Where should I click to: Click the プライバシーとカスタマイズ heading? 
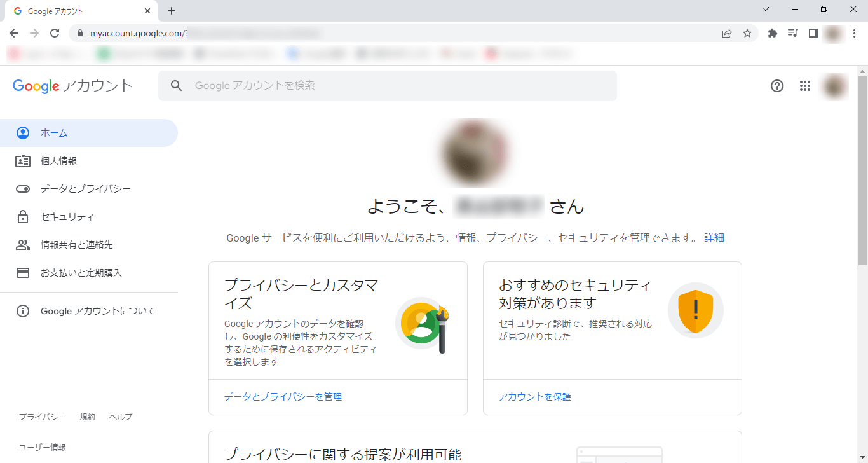(301, 294)
